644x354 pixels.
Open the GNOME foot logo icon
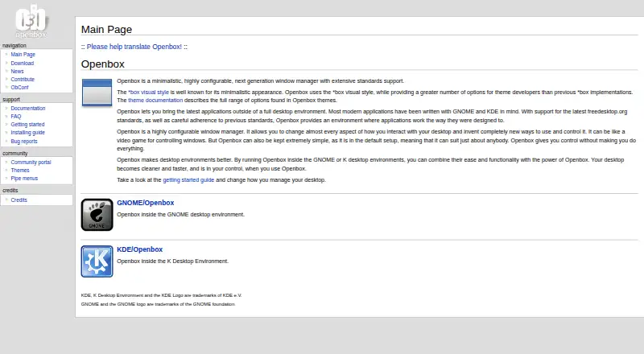(97, 215)
